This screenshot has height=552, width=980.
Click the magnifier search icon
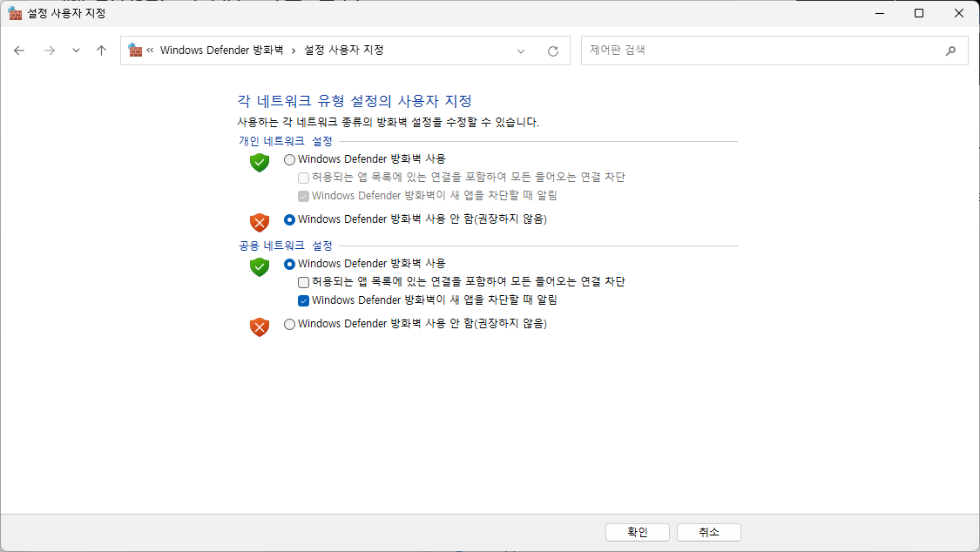[x=950, y=50]
